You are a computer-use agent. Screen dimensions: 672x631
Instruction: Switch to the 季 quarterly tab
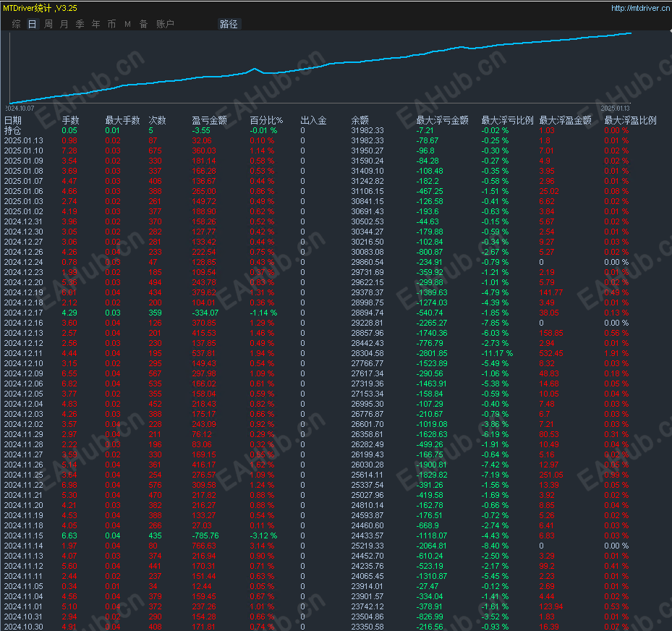point(80,24)
